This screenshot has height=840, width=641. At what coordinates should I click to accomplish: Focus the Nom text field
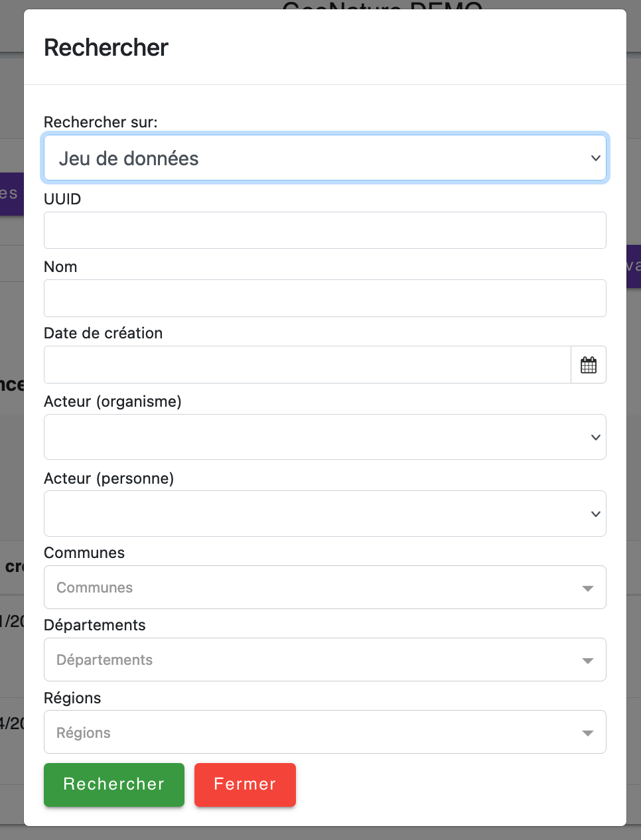pos(325,298)
